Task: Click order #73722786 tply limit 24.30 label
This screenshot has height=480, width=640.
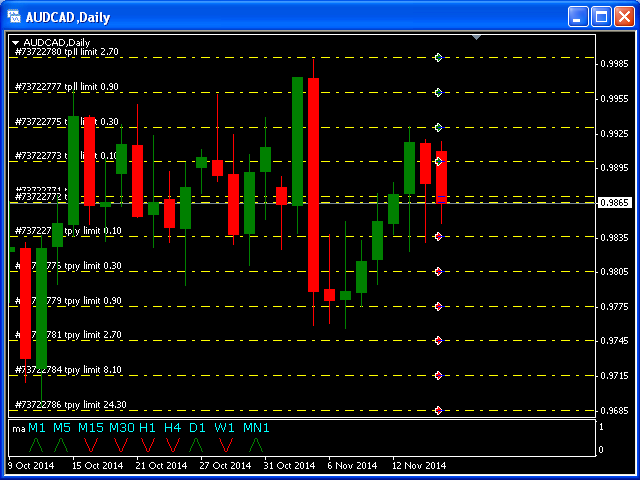Action: pos(69,405)
